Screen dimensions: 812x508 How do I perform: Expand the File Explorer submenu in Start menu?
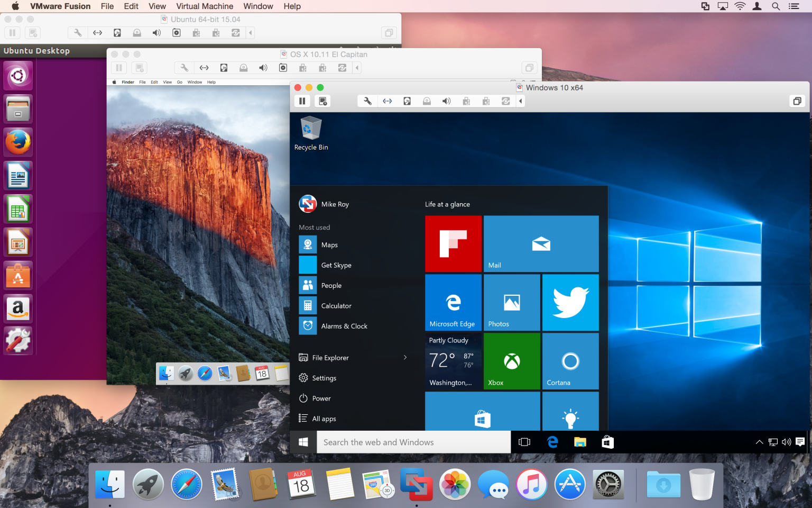(x=405, y=357)
